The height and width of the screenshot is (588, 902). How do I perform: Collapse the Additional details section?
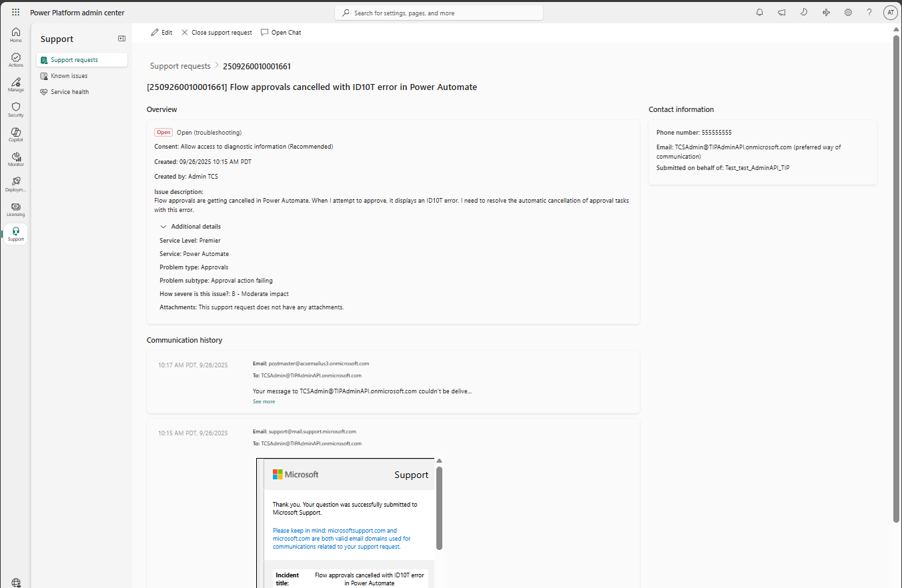(x=163, y=226)
